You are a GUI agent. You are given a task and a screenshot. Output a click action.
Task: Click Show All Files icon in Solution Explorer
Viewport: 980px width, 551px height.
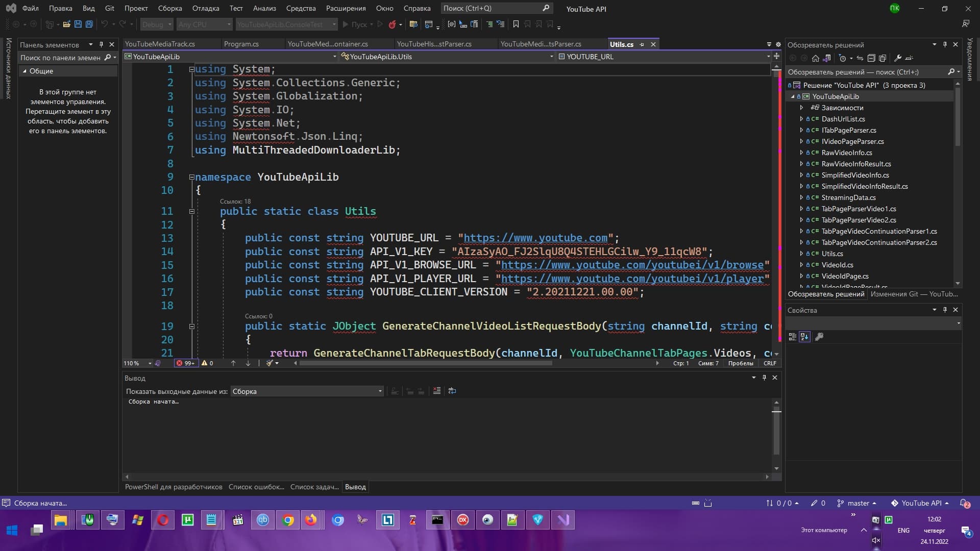point(883,58)
